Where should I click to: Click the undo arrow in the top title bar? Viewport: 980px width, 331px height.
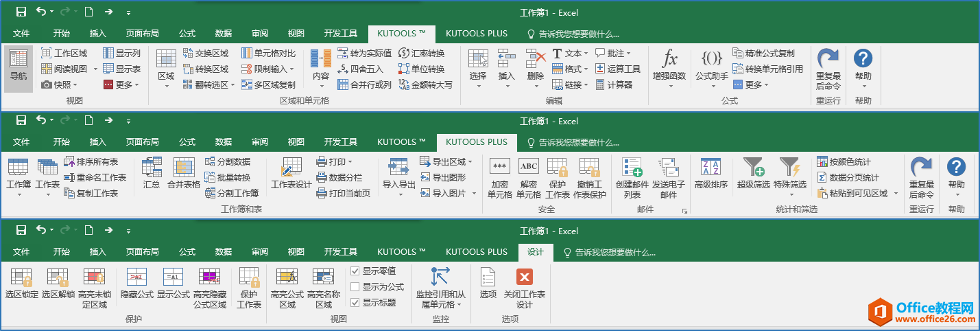(42, 12)
